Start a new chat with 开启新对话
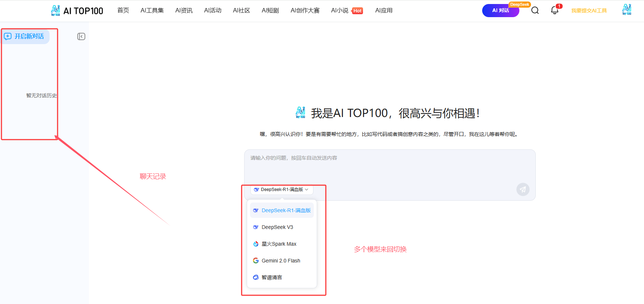 click(25, 36)
